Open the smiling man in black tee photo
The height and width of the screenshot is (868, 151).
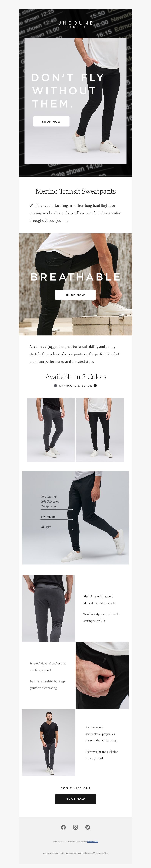(49, 743)
